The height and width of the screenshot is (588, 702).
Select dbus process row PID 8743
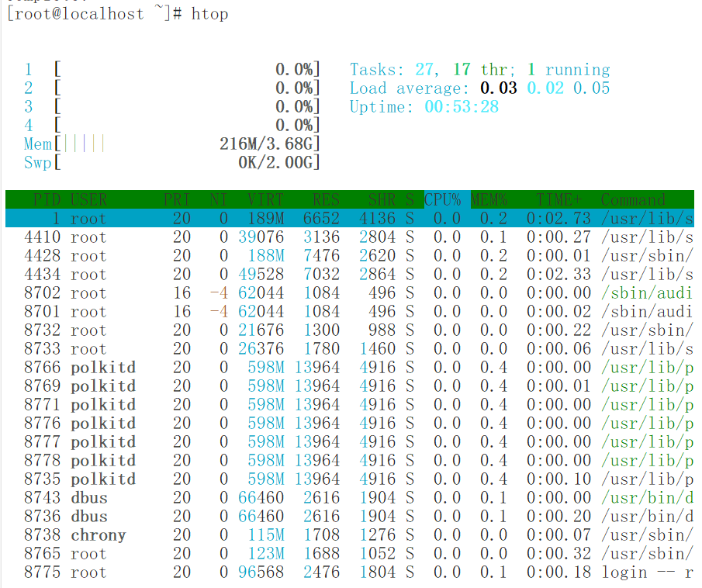tap(350, 497)
